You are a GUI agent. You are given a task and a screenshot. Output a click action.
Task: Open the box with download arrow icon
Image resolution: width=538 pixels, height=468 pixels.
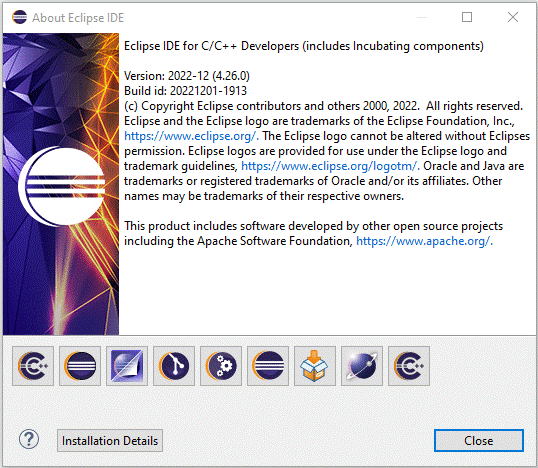(315, 366)
